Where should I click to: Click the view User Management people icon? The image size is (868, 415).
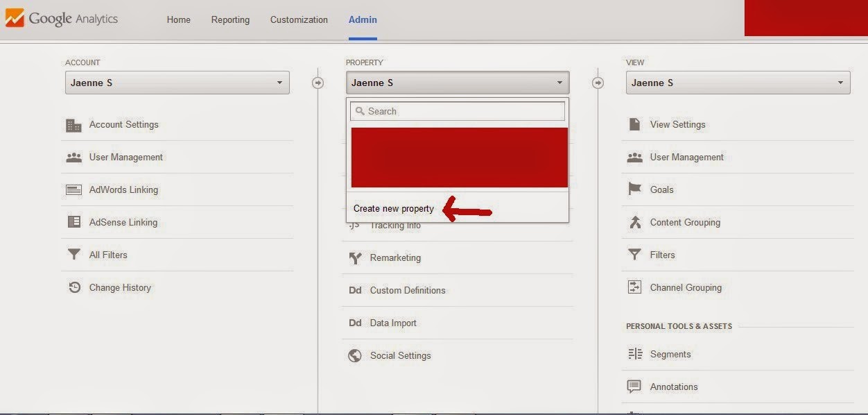634,158
